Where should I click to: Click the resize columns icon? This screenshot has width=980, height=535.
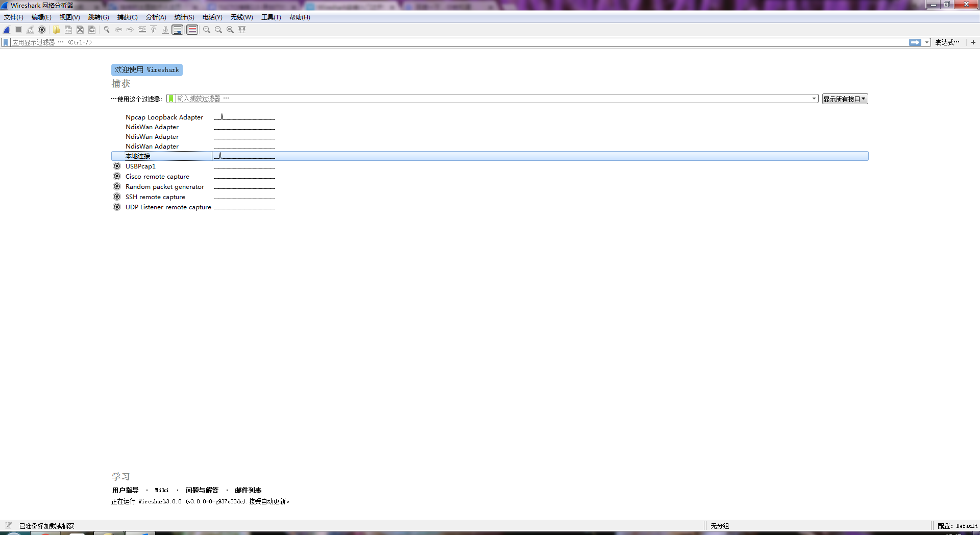(242, 30)
